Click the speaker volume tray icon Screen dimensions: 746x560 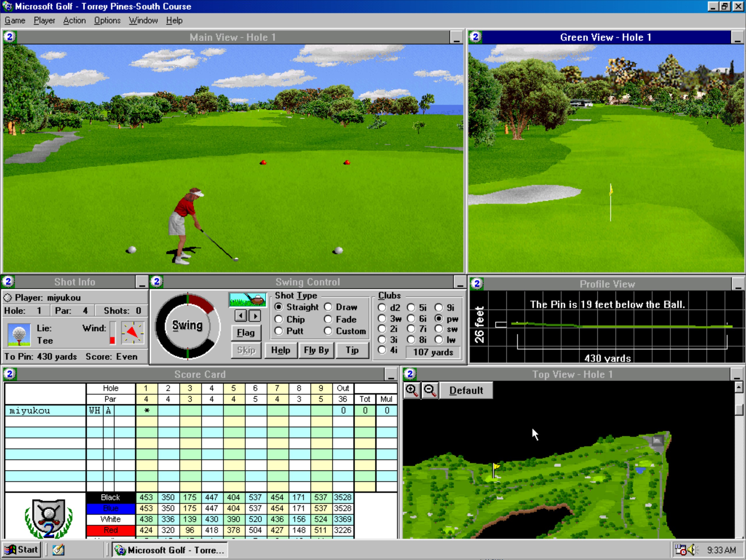click(x=693, y=550)
